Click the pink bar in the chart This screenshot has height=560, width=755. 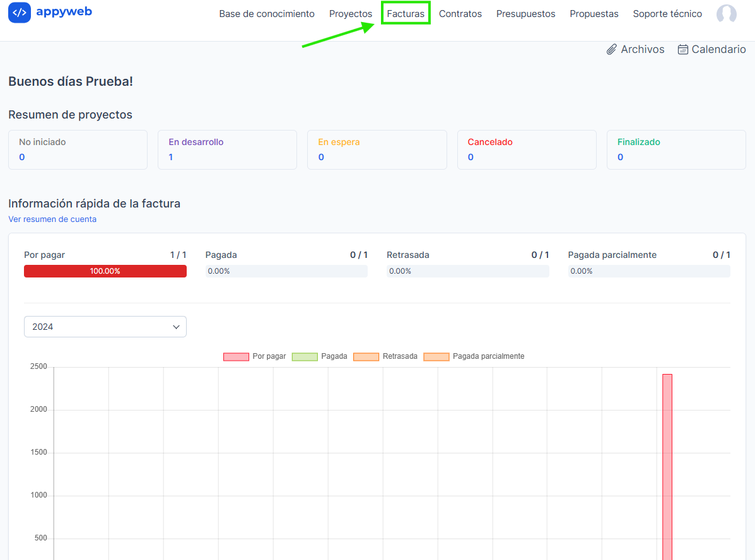(667, 467)
